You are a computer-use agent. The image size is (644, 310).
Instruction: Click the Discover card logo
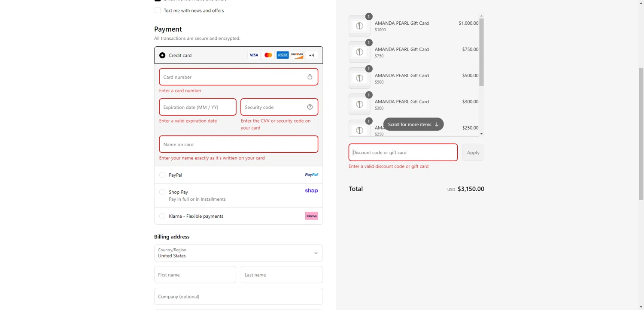pyautogui.click(x=297, y=55)
